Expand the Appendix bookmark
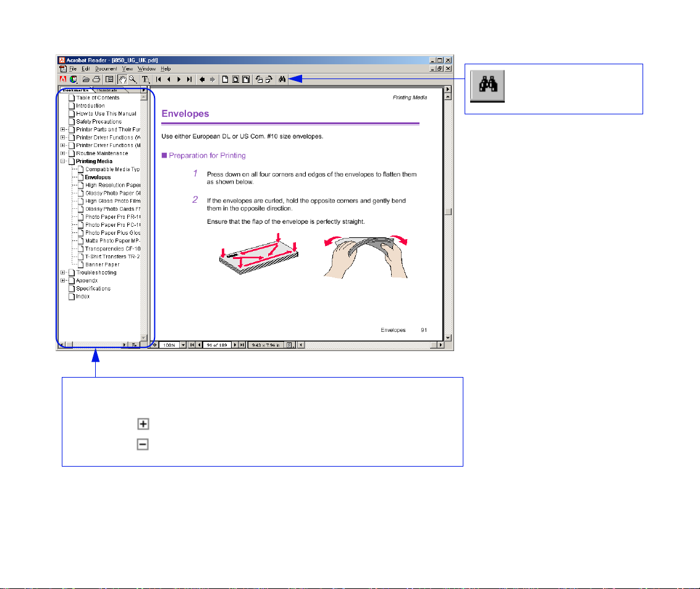 tap(63, 281)
